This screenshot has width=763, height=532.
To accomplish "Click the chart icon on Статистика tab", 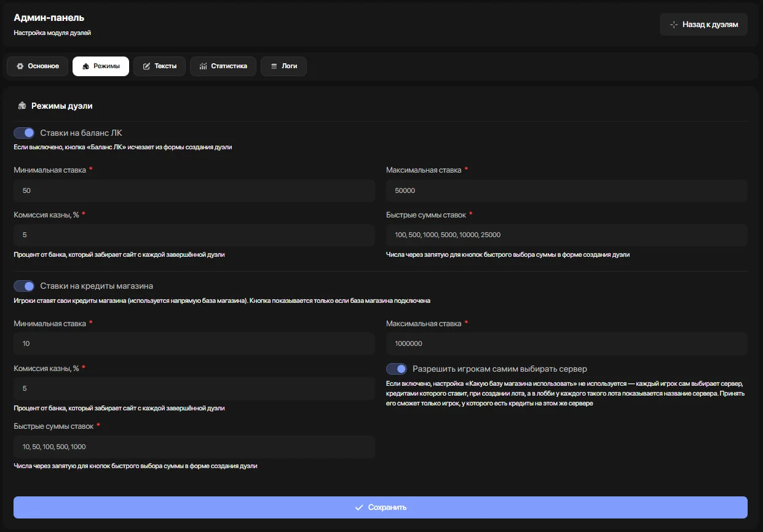I will 203,66.
